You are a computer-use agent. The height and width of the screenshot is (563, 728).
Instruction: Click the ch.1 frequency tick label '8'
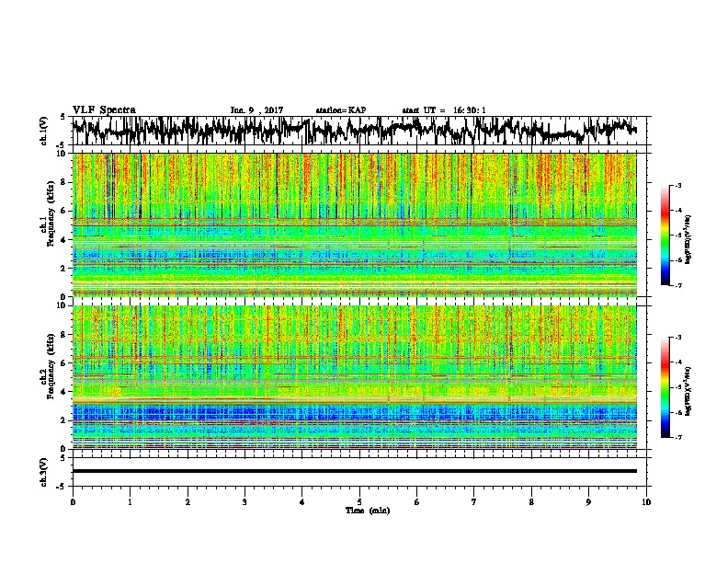(x=64, y=182)
